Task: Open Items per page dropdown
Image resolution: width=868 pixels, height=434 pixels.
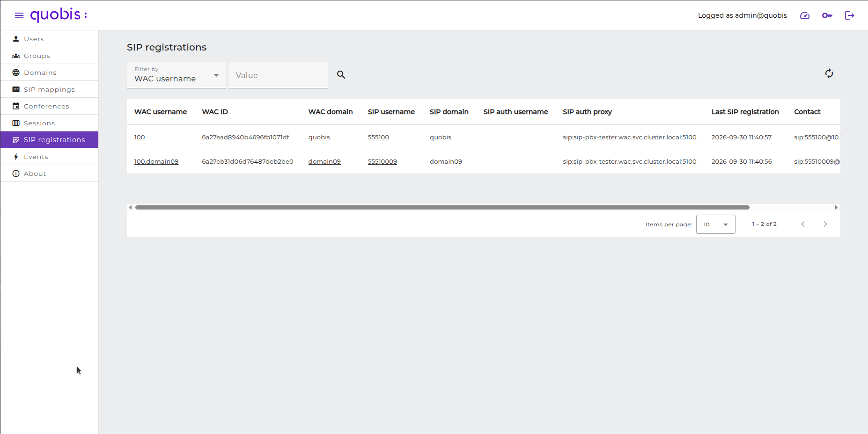Action: pyautogui.click(x=715, y=224)
